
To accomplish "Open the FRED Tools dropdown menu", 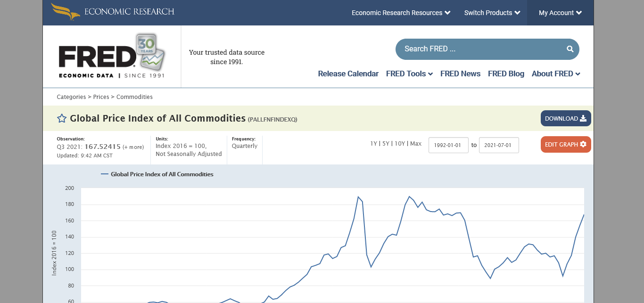I will tap(409, 74).
